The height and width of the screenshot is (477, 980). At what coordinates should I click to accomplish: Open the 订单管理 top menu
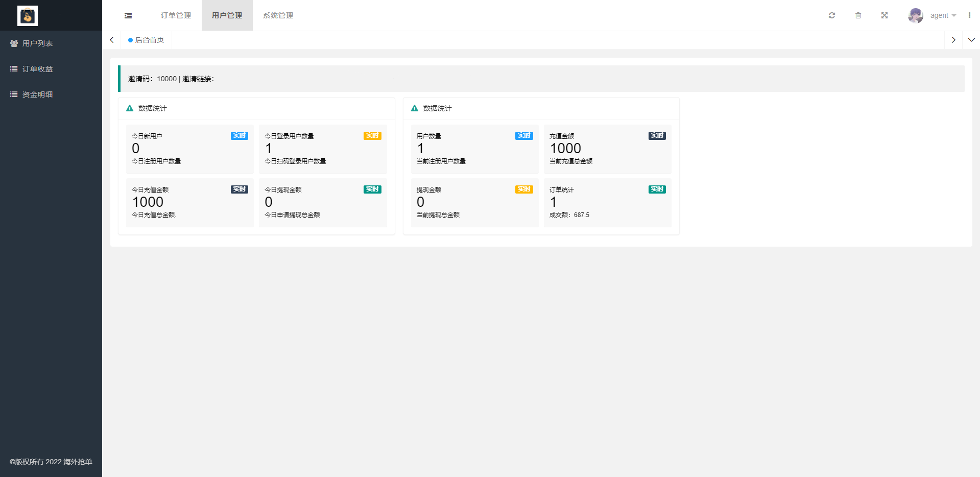(176, 15)
